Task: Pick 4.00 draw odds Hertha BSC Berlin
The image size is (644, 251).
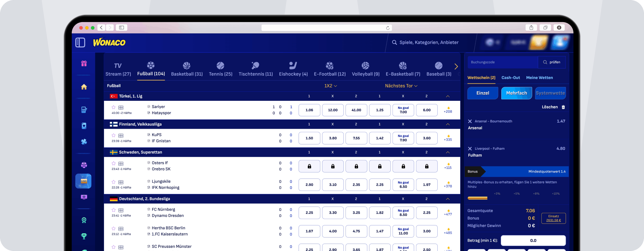Action: [333, 231]
